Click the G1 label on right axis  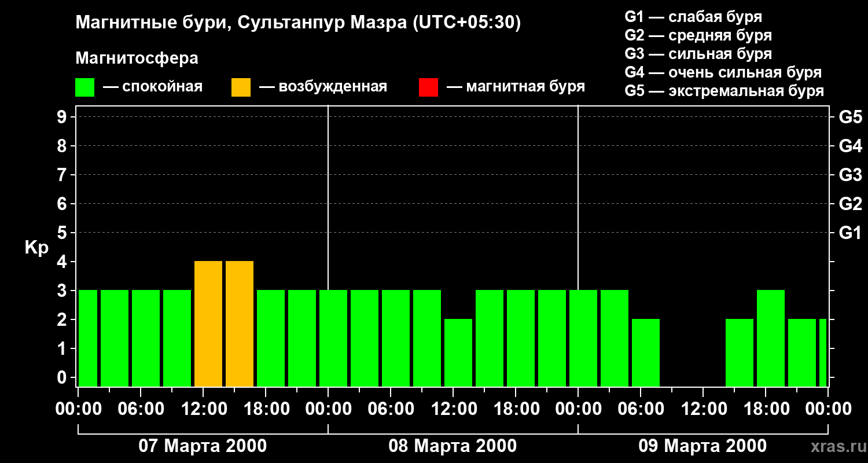pyautogui.click(x=850, y=233)
